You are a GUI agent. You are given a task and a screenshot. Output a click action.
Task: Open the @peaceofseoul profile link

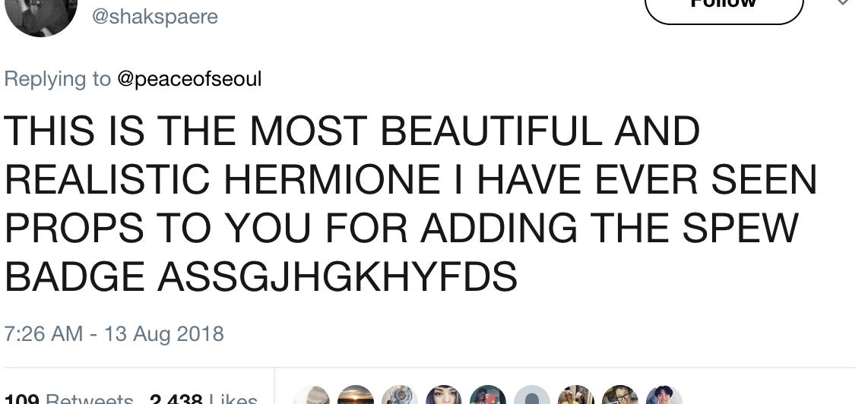pos(189,79)
